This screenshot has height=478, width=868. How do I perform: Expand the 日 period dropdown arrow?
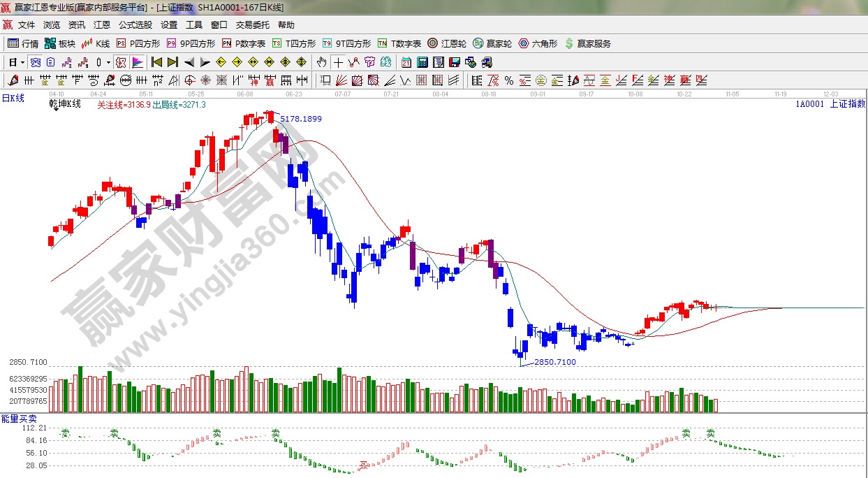tap(22, 62)
